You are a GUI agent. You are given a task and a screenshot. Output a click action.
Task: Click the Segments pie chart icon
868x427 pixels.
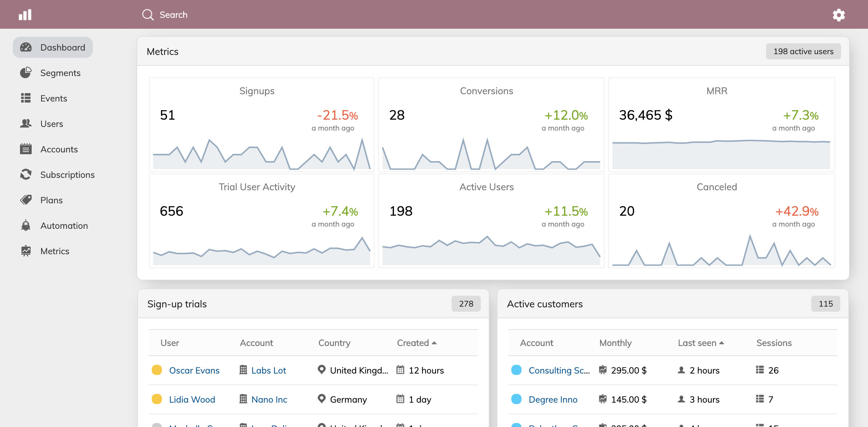pyautogui.click(x=25, y=73)
